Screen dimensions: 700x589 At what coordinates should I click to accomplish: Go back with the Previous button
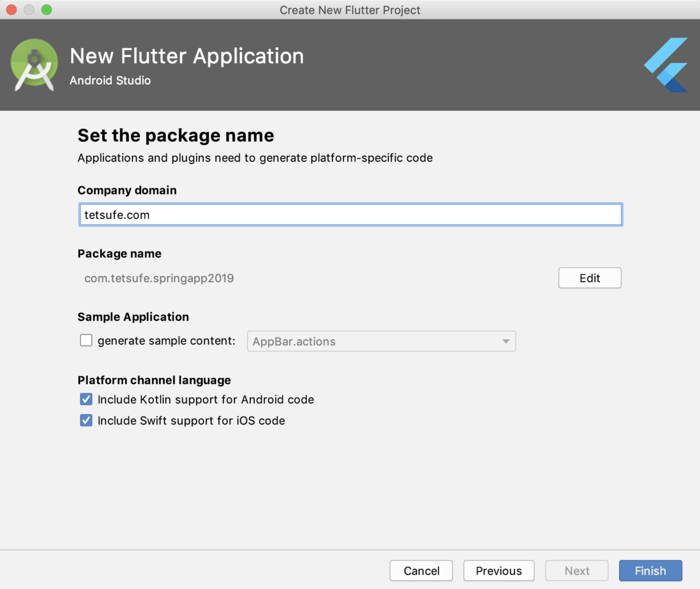pos(499,571)
